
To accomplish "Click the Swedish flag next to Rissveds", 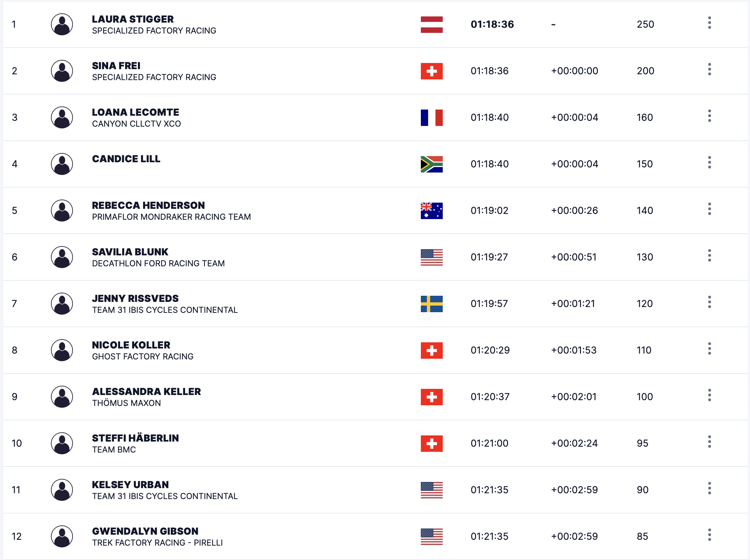I will pyautogui.click(x=431, y=304).
